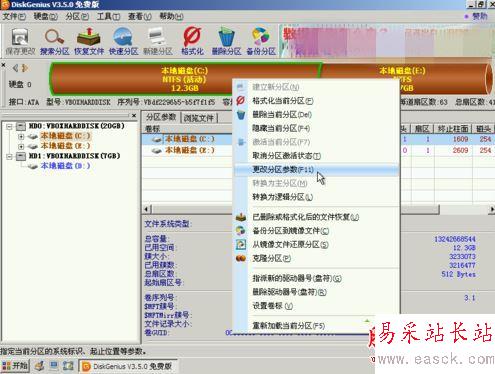Open the 分区 menu

(77, 16)
